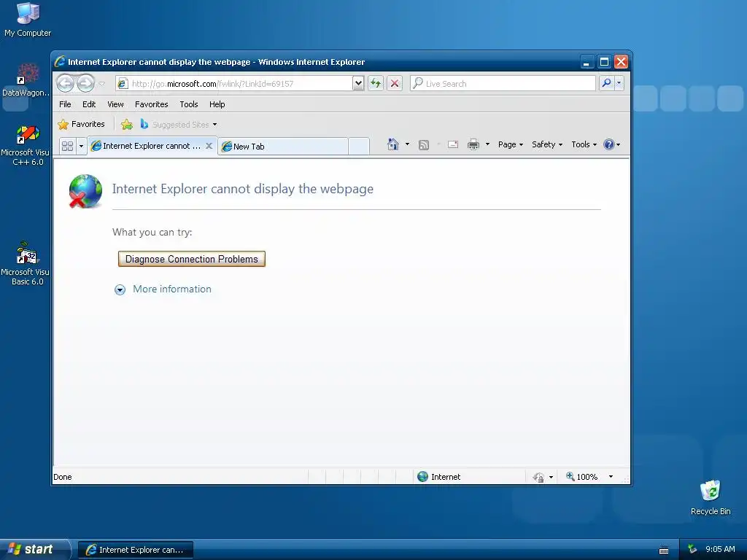Click the 9:05 AM clock
Screen dimensions: 747x560
[x=720, y=549]
